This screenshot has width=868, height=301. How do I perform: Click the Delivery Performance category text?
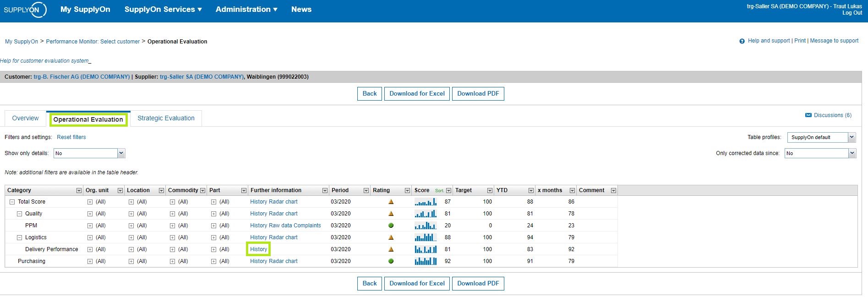click(52, 249)
